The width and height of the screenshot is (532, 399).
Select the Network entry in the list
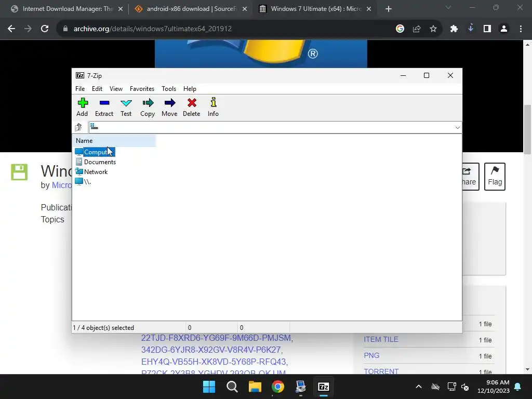point(91,171)
